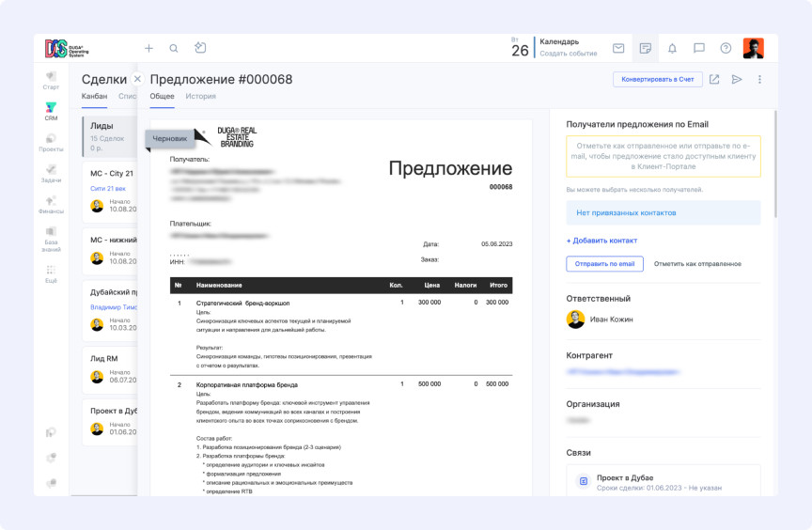Open the user profile avatar

[753, 48]
